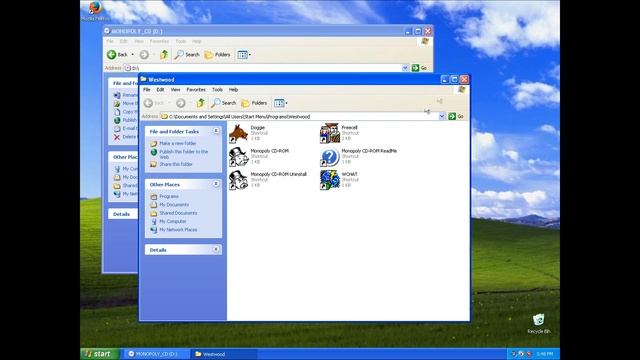Click Search in the MONOPOLY_CD window toolbar
The width and height of the screenshot is (640, 360).
[x=187, y=54]
